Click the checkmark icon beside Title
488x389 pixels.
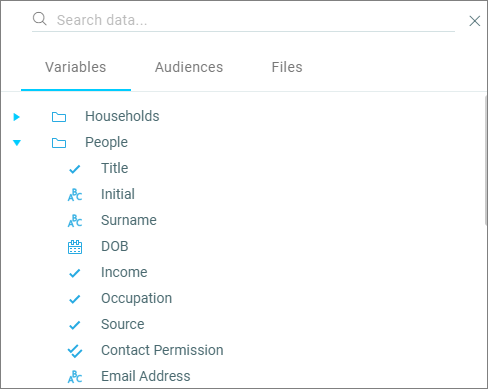75,169
